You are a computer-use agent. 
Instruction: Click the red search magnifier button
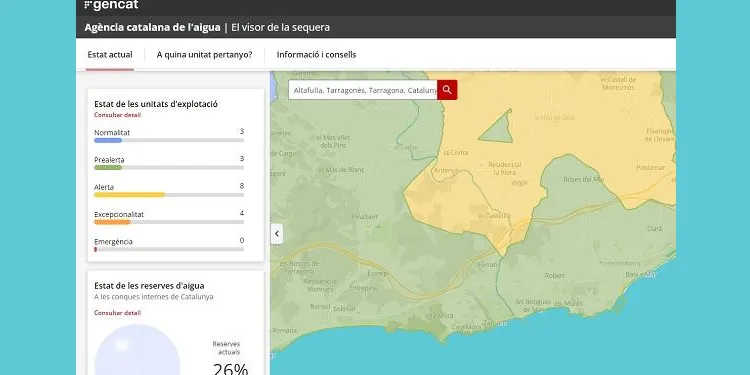point(447,90)
